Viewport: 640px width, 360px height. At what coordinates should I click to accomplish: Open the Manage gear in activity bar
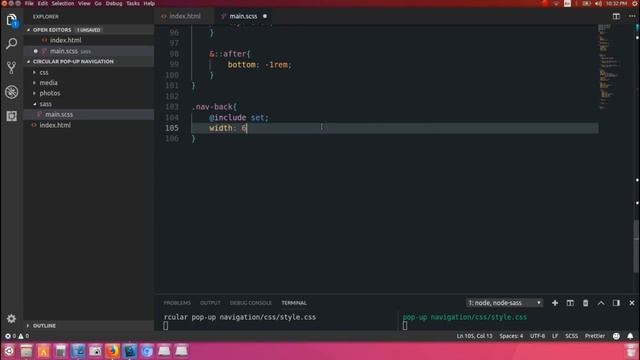[11, 318]
